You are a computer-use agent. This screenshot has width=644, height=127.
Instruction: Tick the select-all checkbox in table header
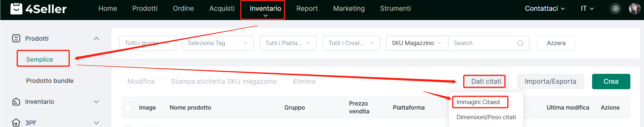click(x=128, y=107)
